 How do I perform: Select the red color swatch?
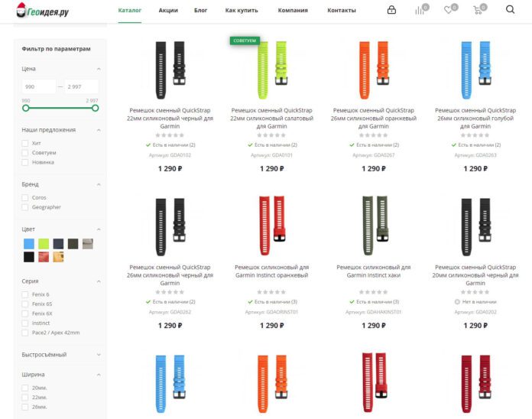point(44,257)
